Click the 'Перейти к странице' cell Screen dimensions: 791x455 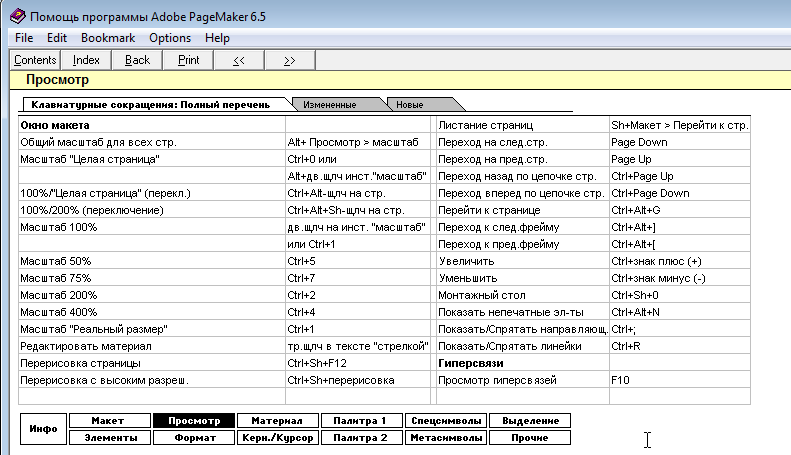coord(523,210)
